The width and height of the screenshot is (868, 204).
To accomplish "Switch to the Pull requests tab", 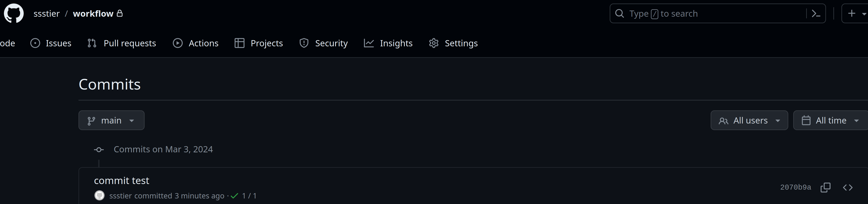I will (122, 43).
